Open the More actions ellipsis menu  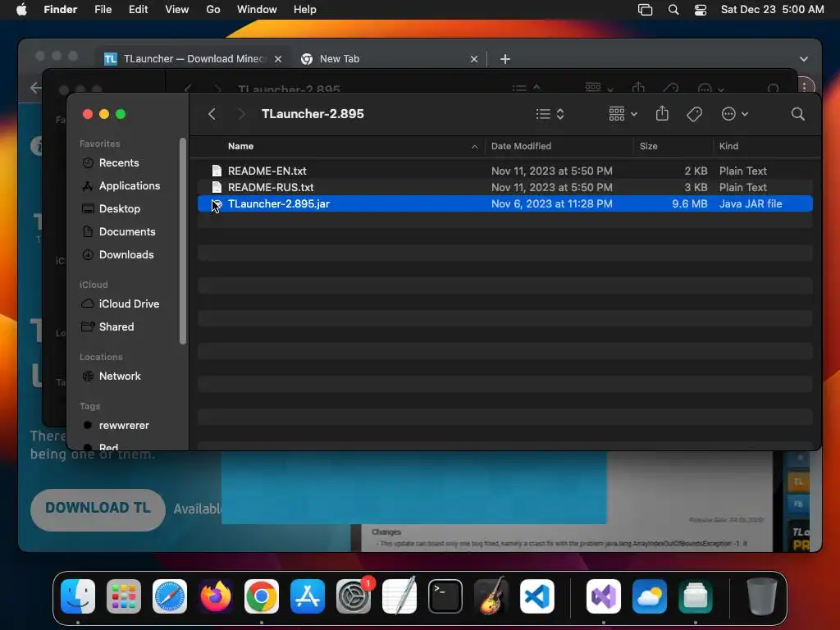click(x=734, y=114)
